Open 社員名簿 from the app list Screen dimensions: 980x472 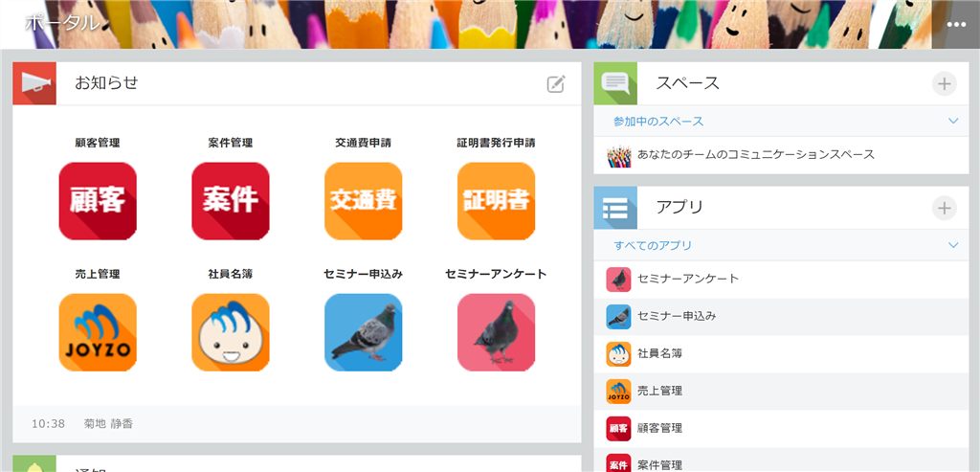(x=660, y=354)
